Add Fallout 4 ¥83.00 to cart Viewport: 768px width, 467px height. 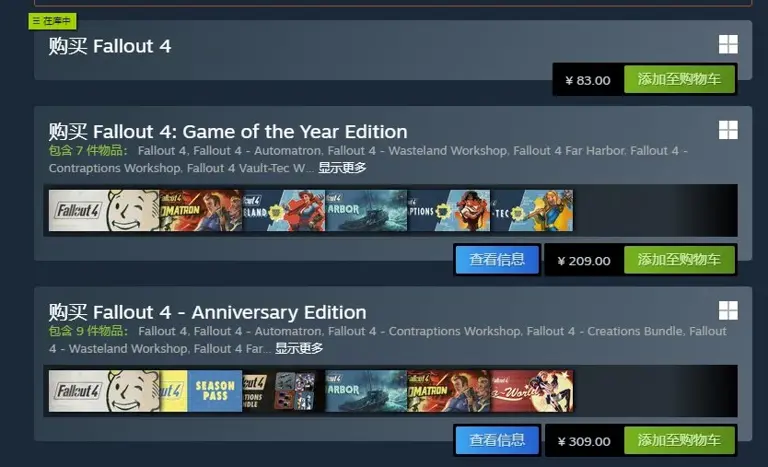[679, 79]
